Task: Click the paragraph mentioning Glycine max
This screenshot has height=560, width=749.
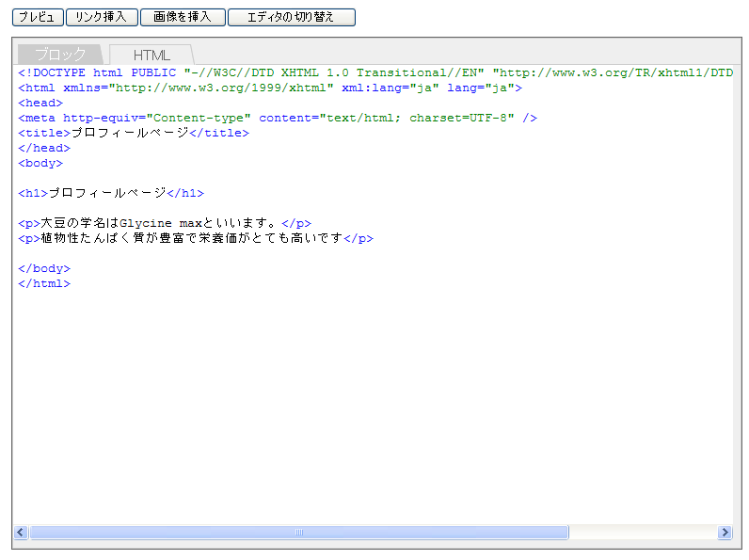Action: 165,223
